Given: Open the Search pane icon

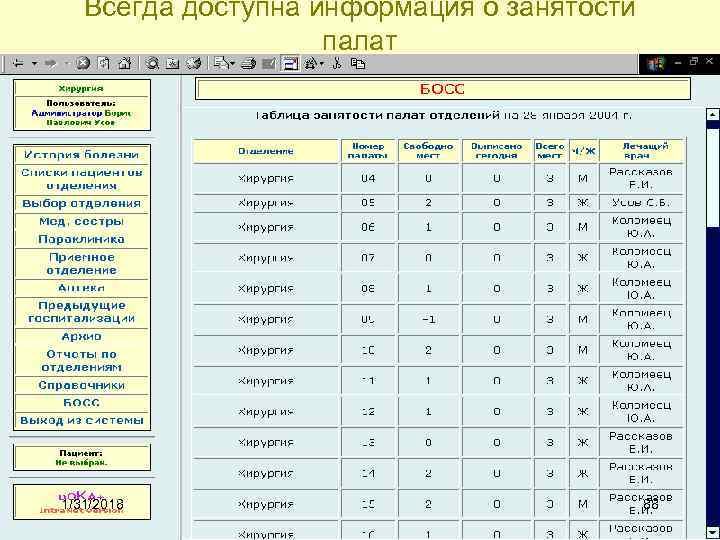Looking at the screenshot, I should click(152, 63).
